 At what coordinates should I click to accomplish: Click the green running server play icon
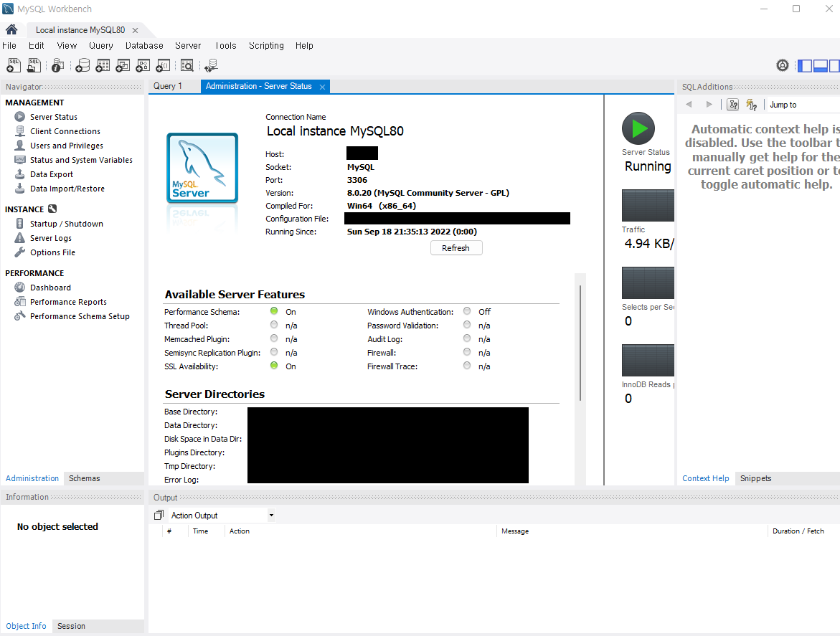638,128
